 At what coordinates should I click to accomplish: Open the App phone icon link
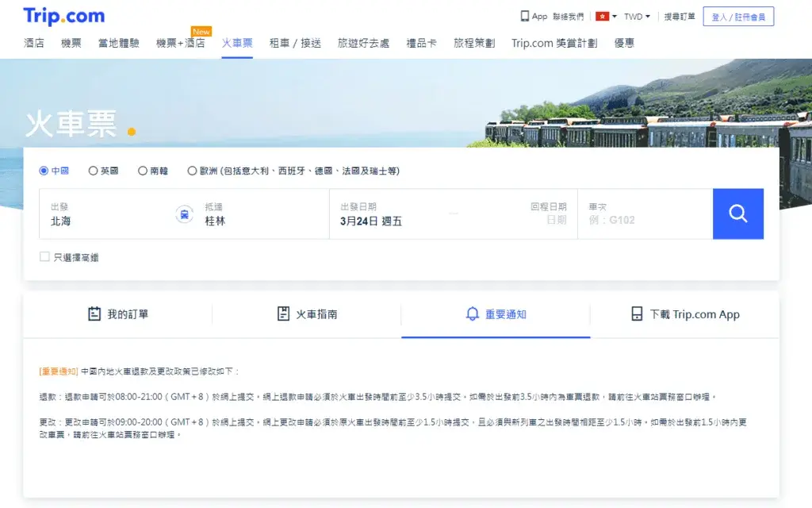click(525, 16)
